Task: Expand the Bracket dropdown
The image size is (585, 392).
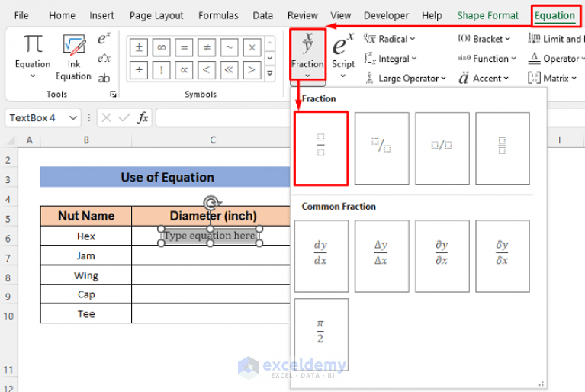Action: click(484, 39)
